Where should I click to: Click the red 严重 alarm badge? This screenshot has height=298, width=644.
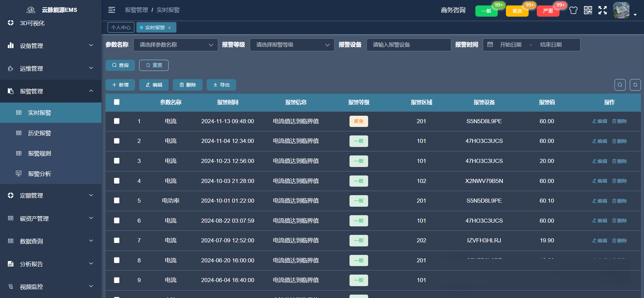548,11
